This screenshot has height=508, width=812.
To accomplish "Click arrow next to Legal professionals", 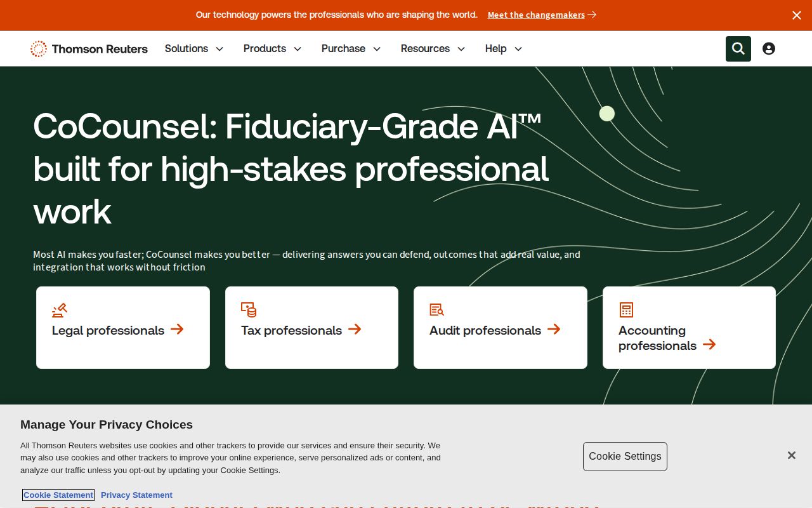I will [x=177, y=329].
